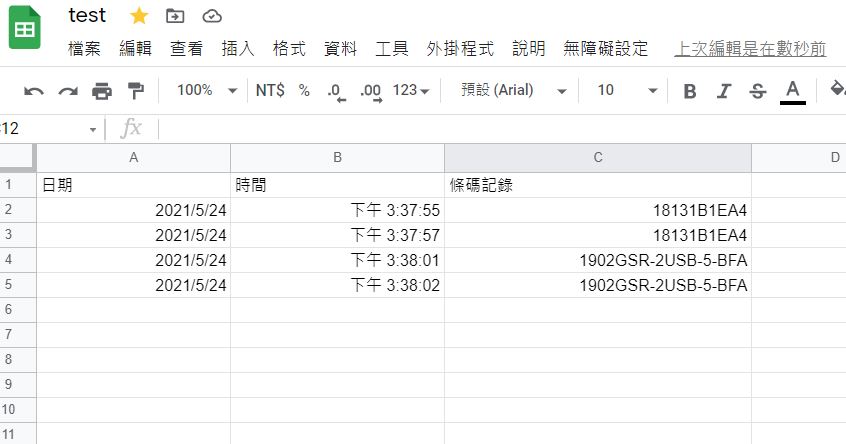Select the 2021/5/24 cell in row 5
Viewport: 846px width, 444px height.
[133, 285]
